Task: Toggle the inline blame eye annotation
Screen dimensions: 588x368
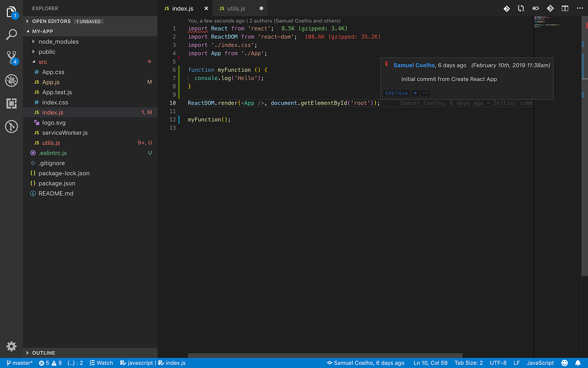Action: point(535,8)
